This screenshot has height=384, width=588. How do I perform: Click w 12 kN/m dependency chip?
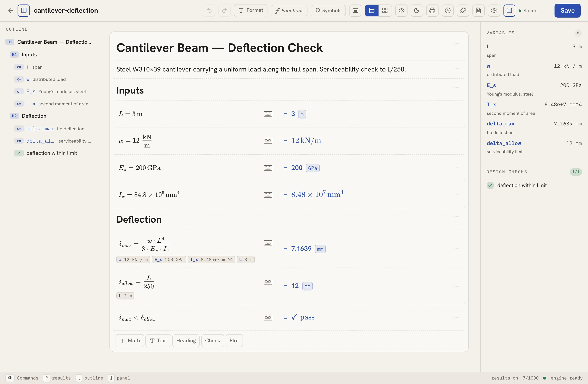(x=133, y=260)
